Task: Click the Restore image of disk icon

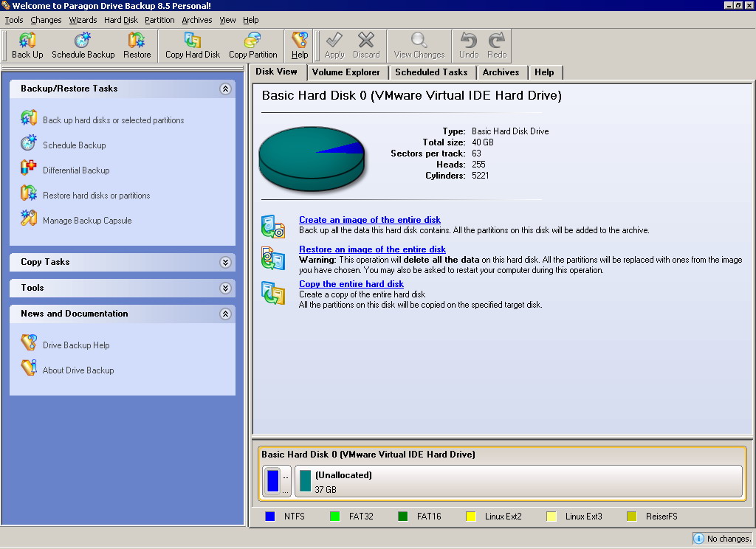Action: pos(273,258)
